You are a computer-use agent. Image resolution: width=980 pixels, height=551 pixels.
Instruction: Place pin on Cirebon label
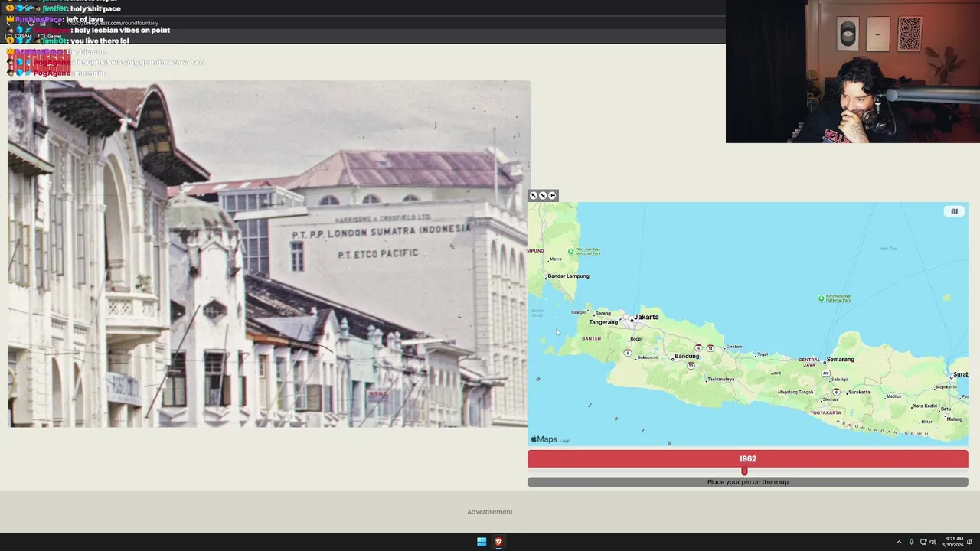[734, 347]
